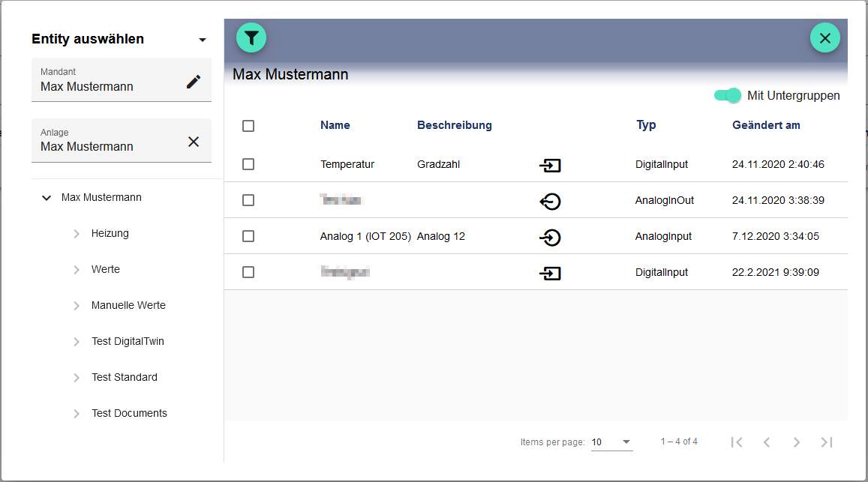
Task: Clear the Anlage field with X icon
Action: tap(194, 142)
